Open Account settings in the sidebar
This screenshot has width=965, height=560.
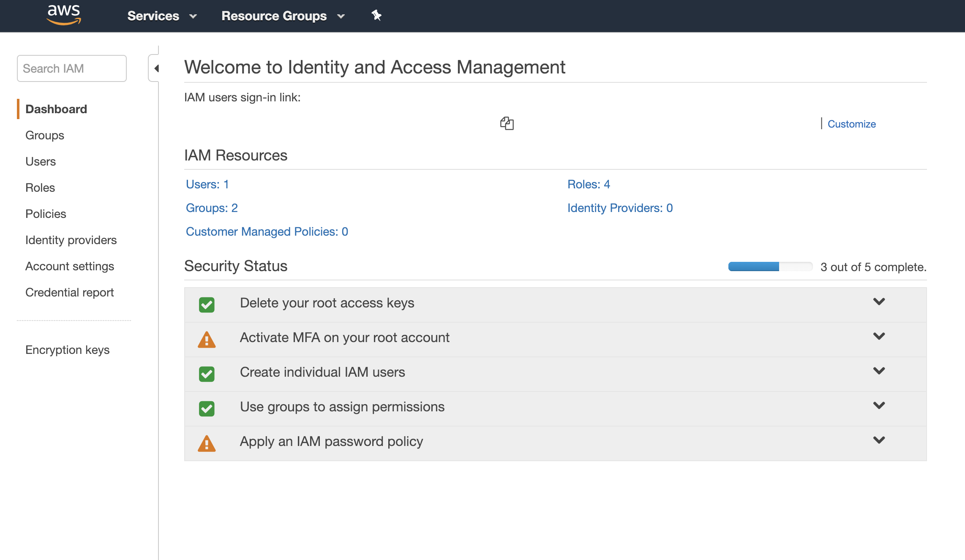[70, 266]
